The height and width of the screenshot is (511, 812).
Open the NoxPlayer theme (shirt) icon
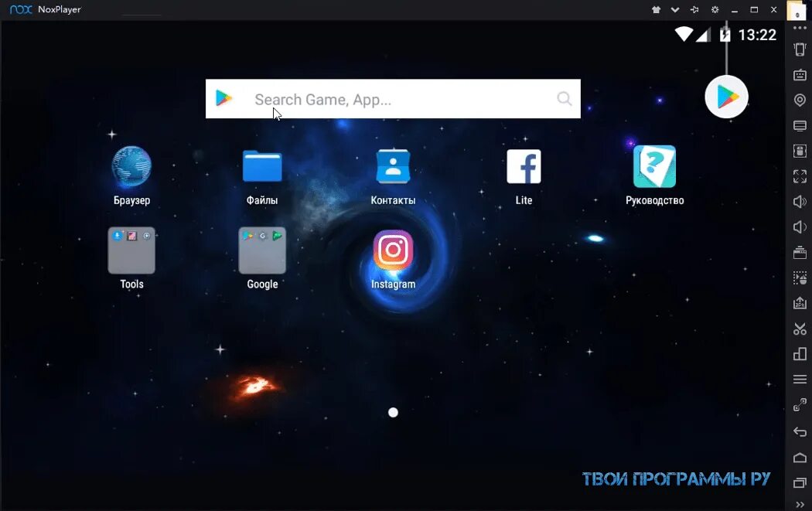(656, 9)
